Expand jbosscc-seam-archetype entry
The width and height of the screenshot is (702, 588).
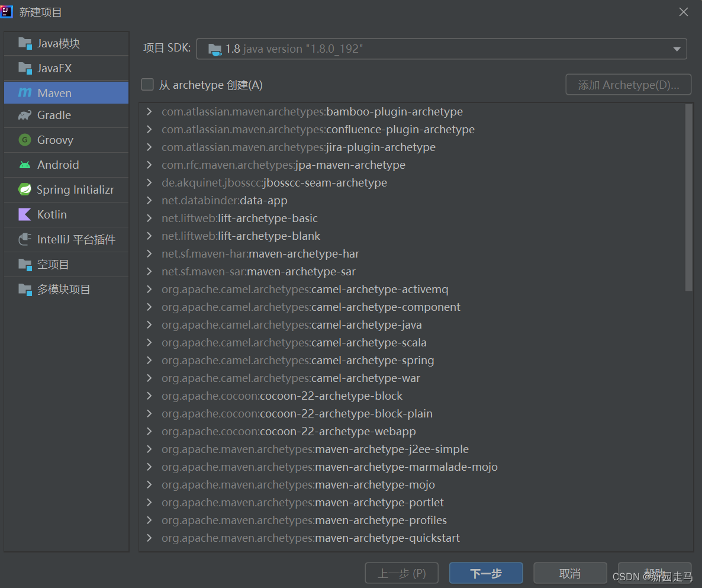(x=150, y=183)
